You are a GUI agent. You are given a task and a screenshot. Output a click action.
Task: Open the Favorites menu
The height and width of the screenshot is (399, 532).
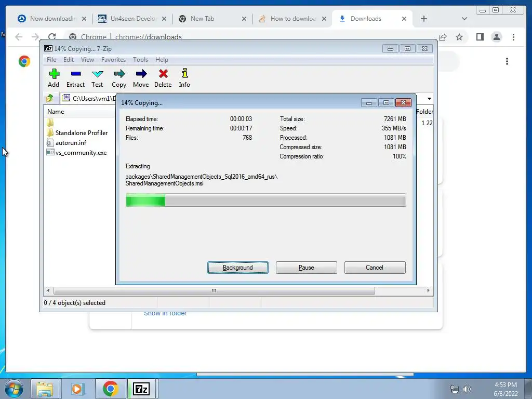[114, 60]
